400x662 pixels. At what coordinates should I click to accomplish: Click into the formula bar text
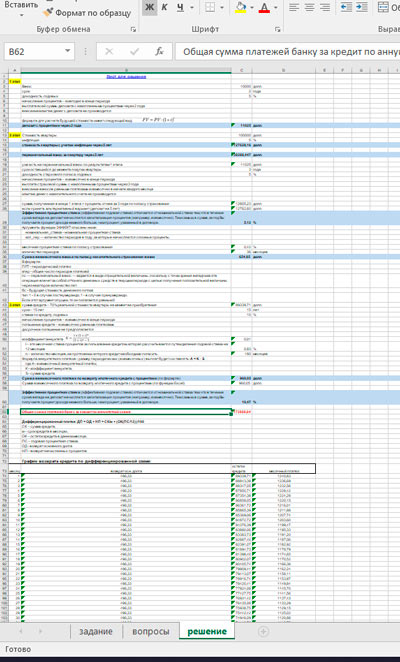[x=288, y=52]
